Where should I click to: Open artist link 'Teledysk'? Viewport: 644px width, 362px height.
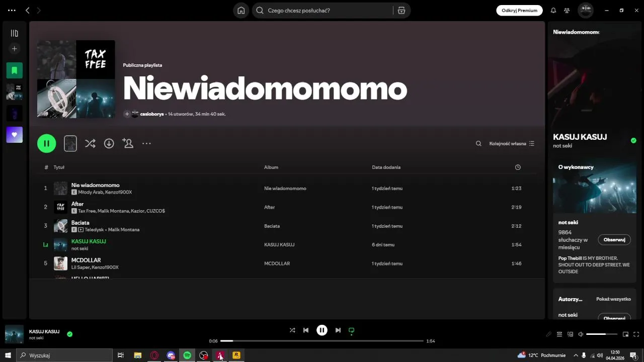point(94,230)
